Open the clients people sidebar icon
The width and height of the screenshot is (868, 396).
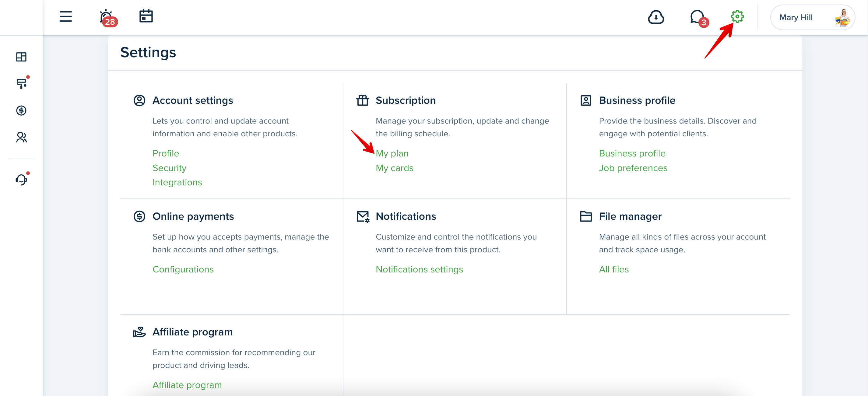(x=21, y=137)
